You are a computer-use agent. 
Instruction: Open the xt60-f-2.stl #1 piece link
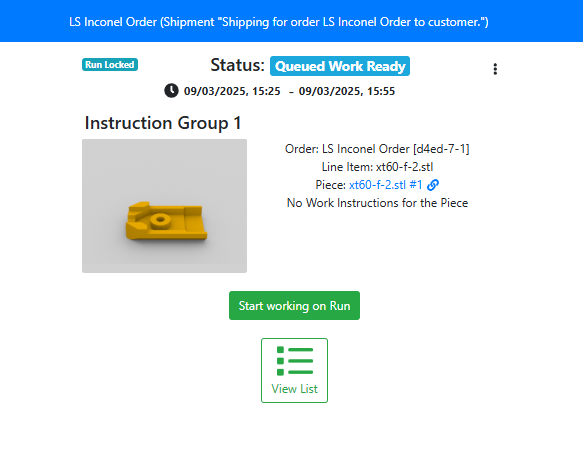(386, 185)
